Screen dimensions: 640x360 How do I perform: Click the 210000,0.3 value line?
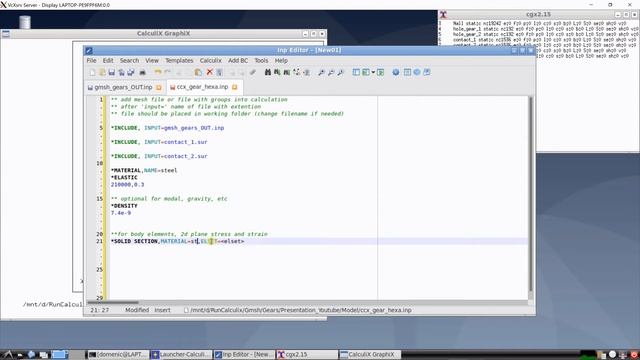[x=127, y=184]
